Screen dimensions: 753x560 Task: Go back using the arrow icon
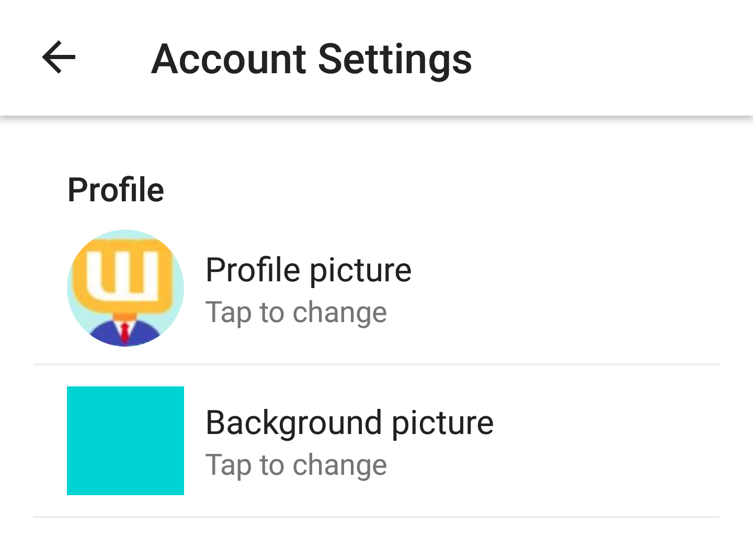click(x=59, y=57)
